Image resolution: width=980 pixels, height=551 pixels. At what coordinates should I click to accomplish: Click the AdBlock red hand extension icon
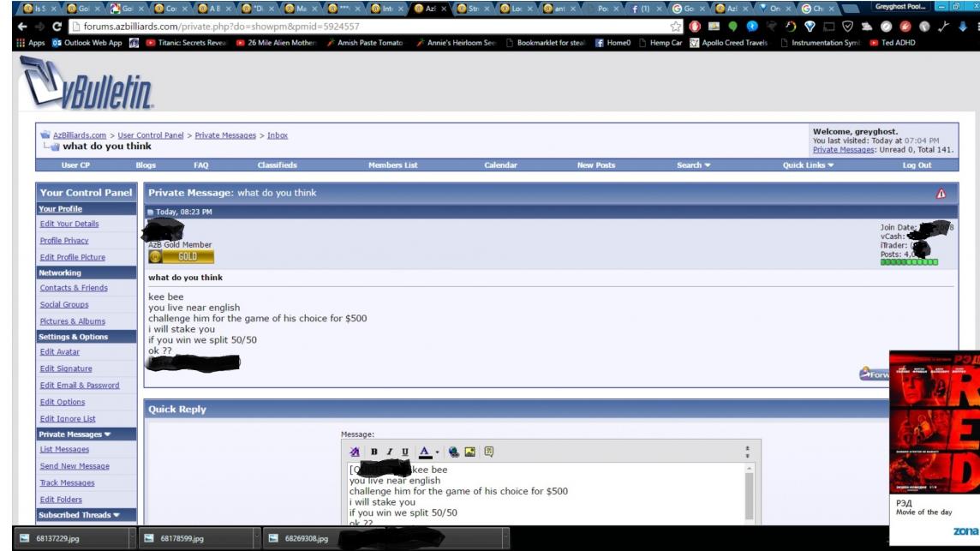click(x=695, y=27)
